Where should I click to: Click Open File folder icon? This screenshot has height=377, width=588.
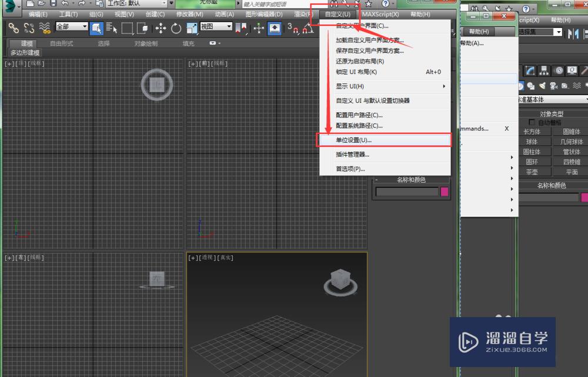tap(42, 4)
